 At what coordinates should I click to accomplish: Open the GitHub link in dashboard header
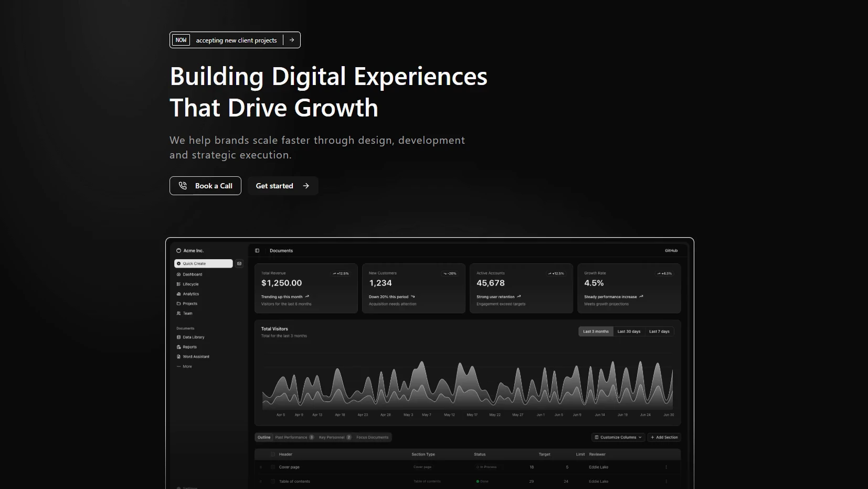click(x=671, y=251)
